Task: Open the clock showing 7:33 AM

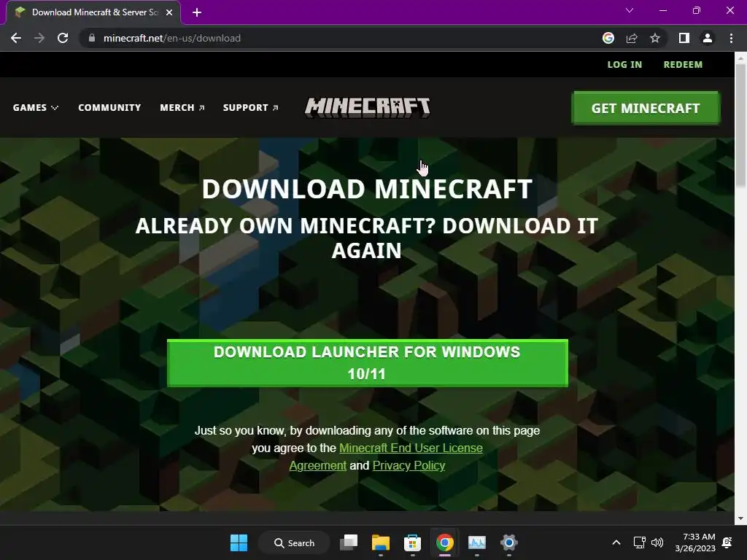Action: coord(695,542)
